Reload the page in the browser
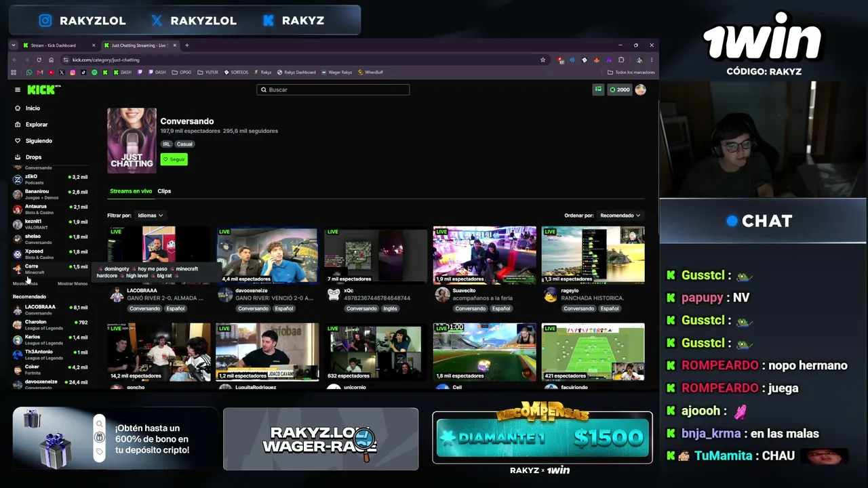The image size is (868, 488). (x=39, y=60)
